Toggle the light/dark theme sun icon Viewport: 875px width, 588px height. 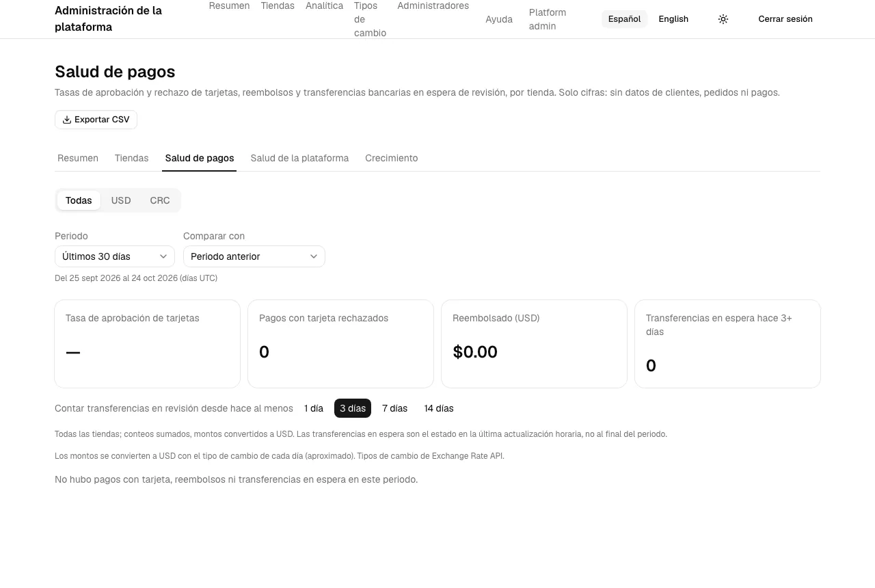pos(723,19)
